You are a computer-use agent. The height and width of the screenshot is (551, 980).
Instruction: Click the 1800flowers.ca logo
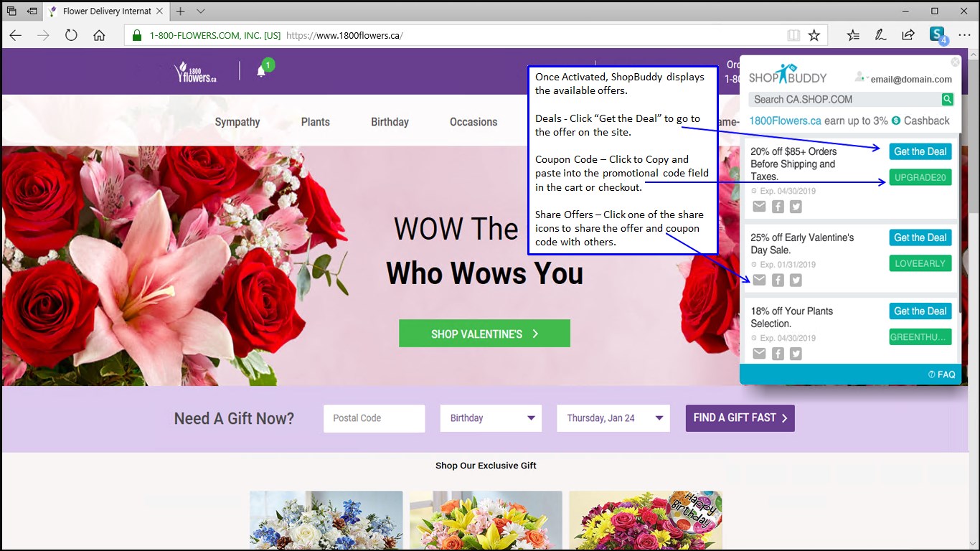point(194,72)
